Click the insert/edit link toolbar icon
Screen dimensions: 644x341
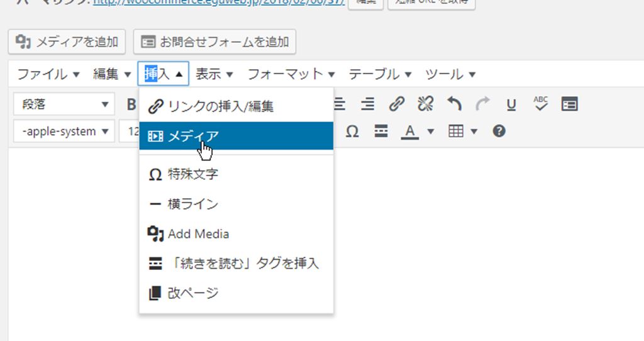[x=396, y=104]
